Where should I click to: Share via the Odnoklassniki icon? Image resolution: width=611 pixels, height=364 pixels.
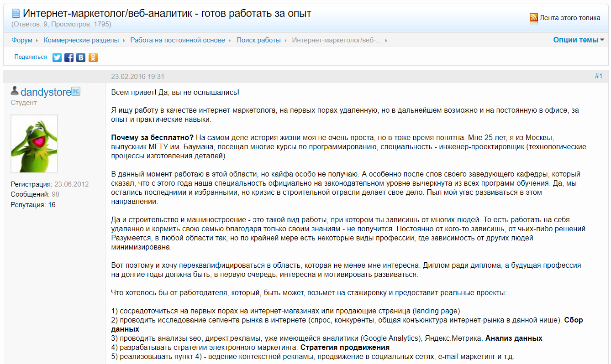(x=93, y=57)
